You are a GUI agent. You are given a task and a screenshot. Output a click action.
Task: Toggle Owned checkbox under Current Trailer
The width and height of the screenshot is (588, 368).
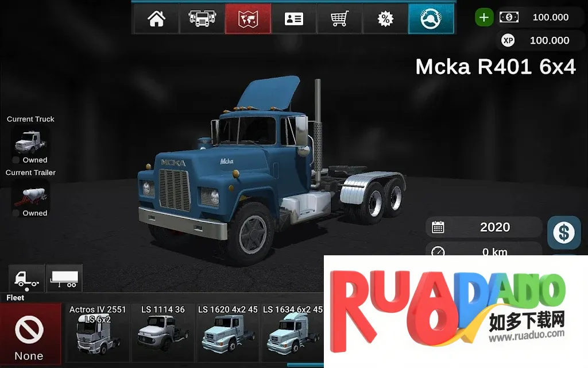[16, 213]
